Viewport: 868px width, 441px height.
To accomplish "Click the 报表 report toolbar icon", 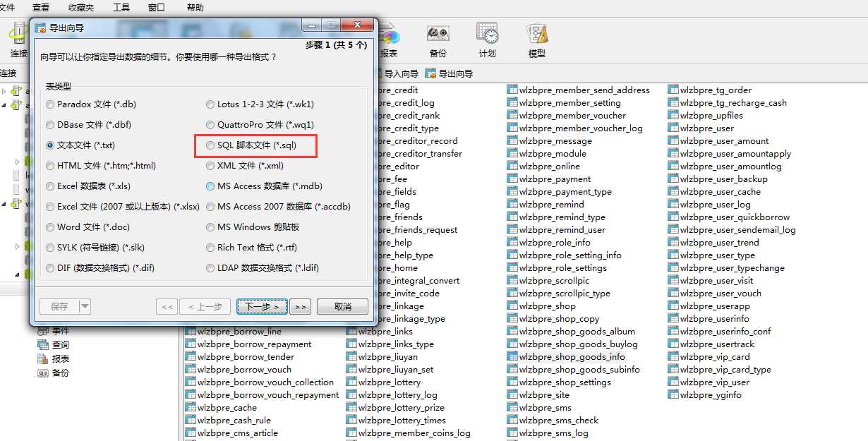I will coord(389,41).
